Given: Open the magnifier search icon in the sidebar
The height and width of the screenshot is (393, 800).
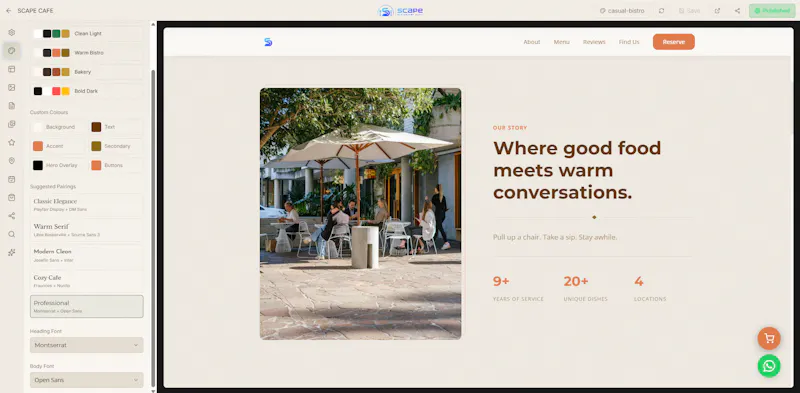Looking at the screenshot, I should point(11,234).
